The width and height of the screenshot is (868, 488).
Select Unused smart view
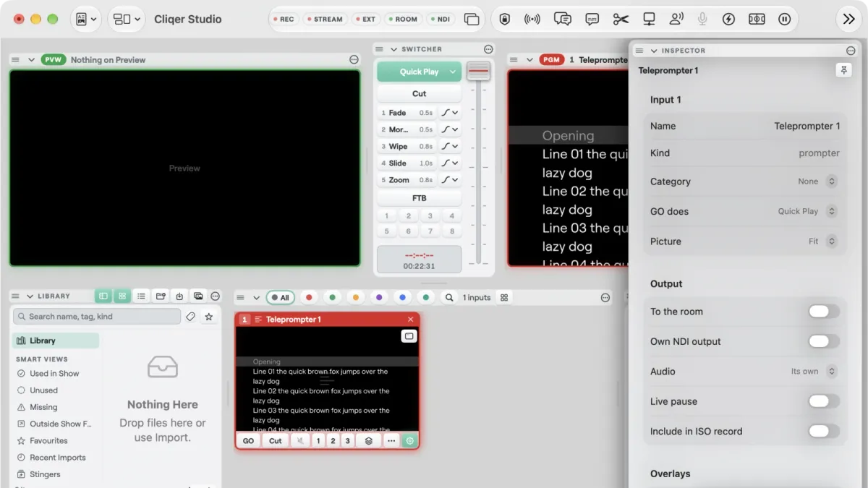(43, 390)
